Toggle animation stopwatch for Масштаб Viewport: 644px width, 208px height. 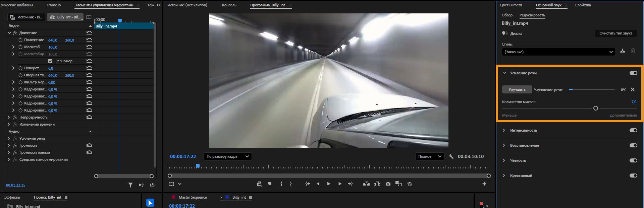(x=20, y=47)
